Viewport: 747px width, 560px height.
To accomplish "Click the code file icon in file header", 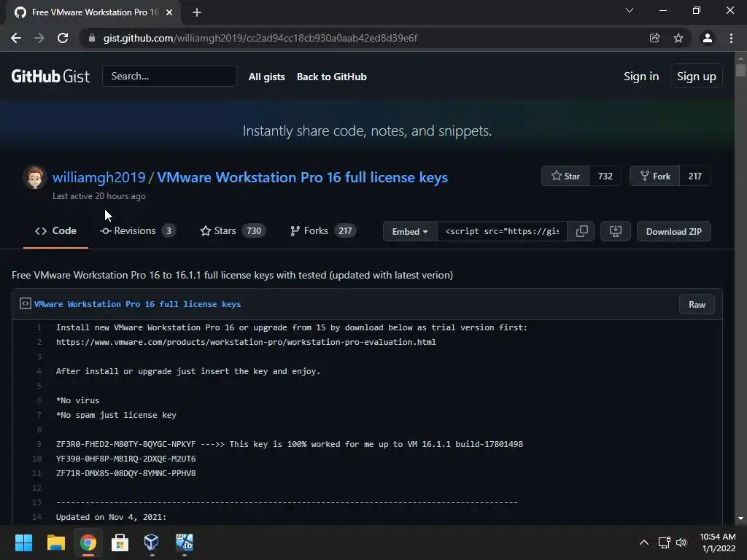I will click(x=26, y=304).
